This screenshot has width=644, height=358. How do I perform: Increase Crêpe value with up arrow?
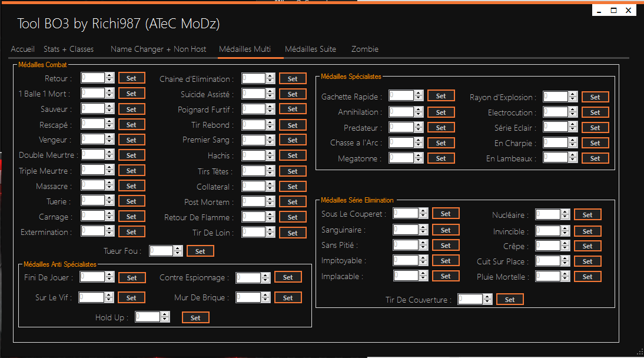tap(565, 243)
